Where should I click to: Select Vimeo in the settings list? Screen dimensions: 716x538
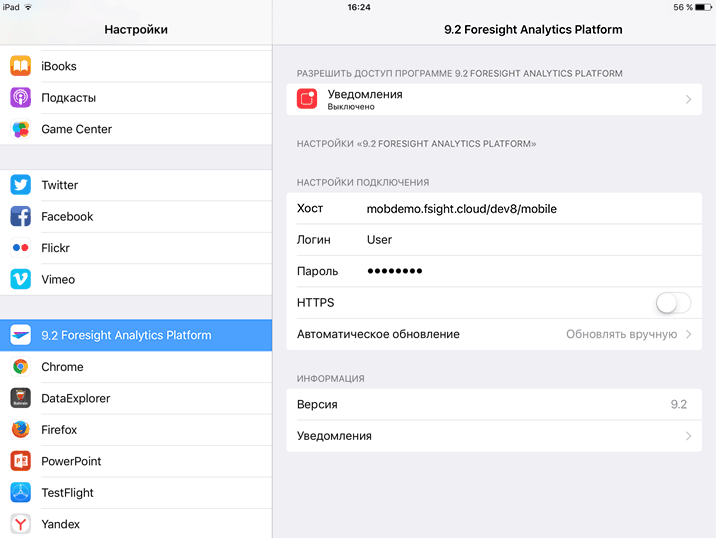pos(136,279)
